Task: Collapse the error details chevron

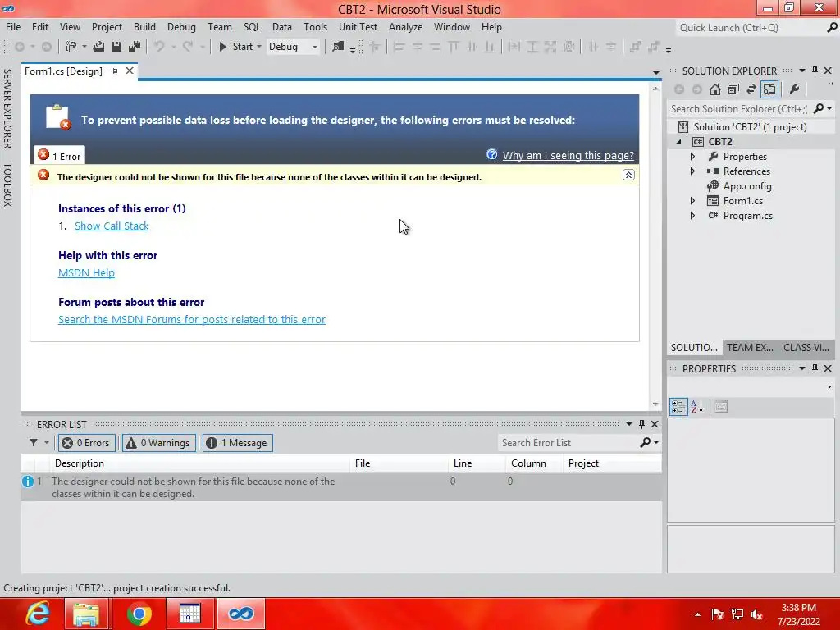Action: [x=628, y=176]
